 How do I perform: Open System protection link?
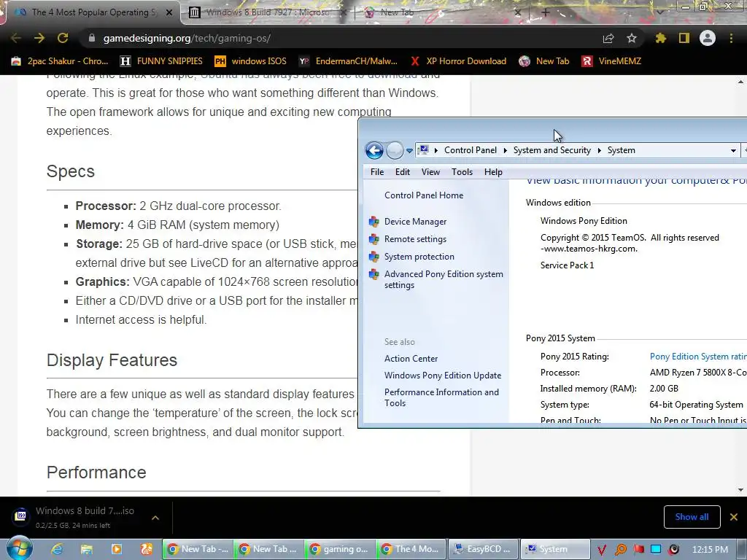pyautogui.click(x=419, y=257)
